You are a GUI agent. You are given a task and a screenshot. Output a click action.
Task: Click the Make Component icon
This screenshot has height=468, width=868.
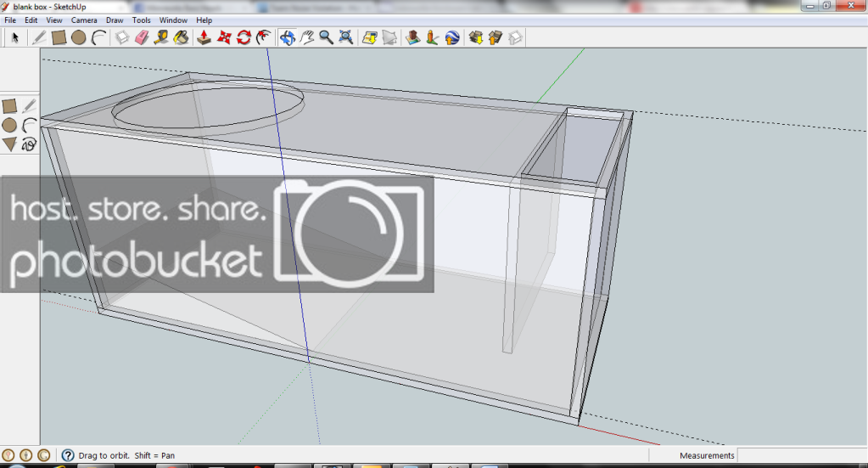click(122, 37)
